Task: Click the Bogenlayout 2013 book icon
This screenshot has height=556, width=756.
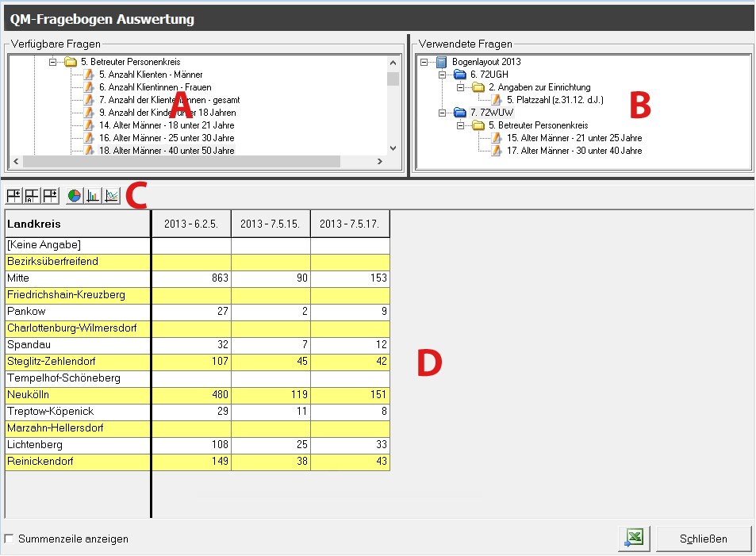Action: 442,62
